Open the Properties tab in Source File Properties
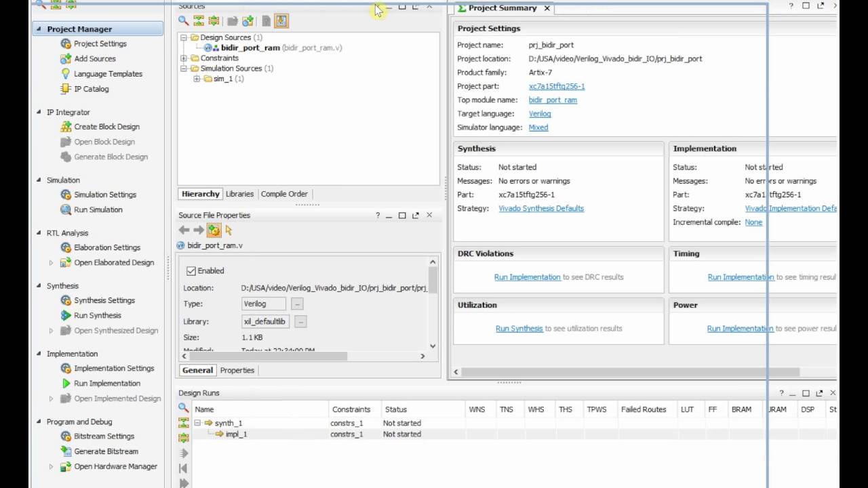The width and height of the screenshot is (868, 488). [237, 370]
